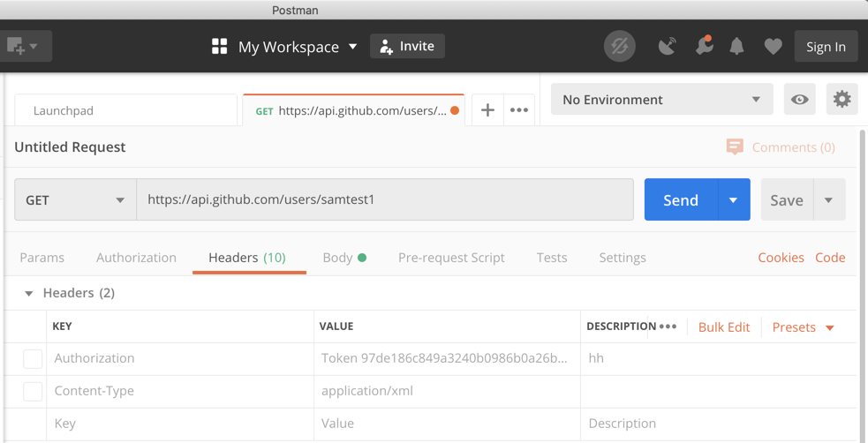This screenshot has width=868, height=443.
Task: Open the tab options ellipsis menu
Action: pos(519,110)
